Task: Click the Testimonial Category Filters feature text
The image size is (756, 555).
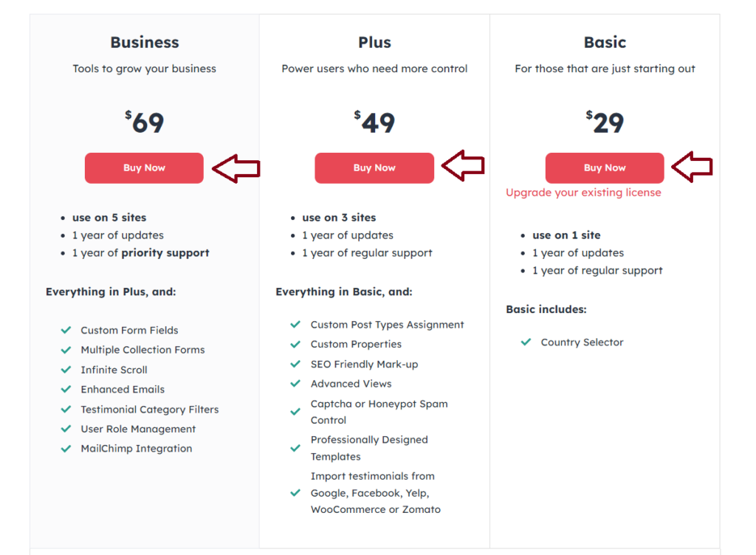Action: point(149,410)
